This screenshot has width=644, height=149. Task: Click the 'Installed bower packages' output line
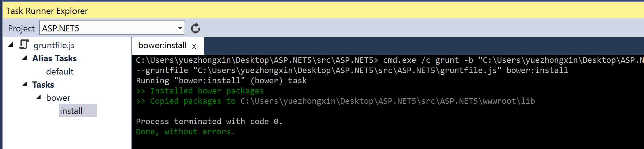tap(200, 91)
